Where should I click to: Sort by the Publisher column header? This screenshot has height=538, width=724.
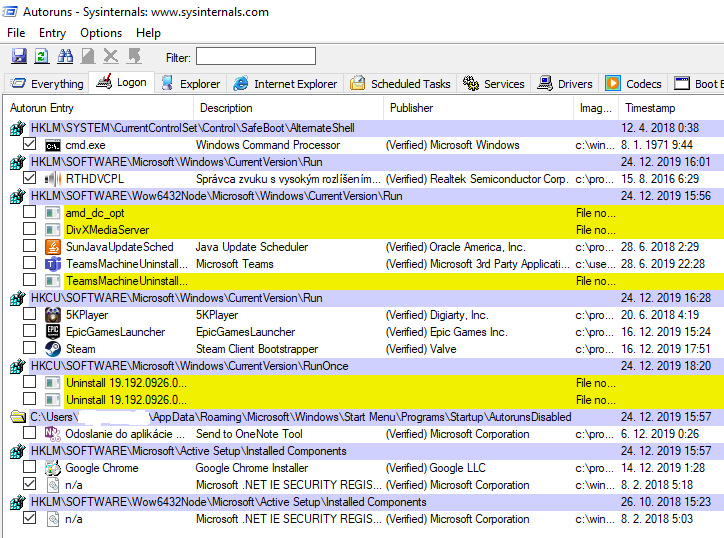pyautogui.click(x=412, y=108)
